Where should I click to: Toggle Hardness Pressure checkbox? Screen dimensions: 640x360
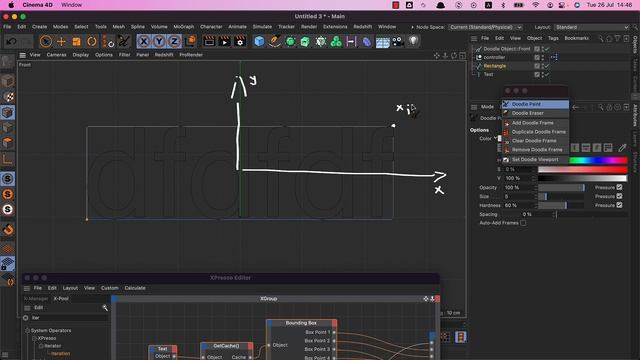pos(619,205)
